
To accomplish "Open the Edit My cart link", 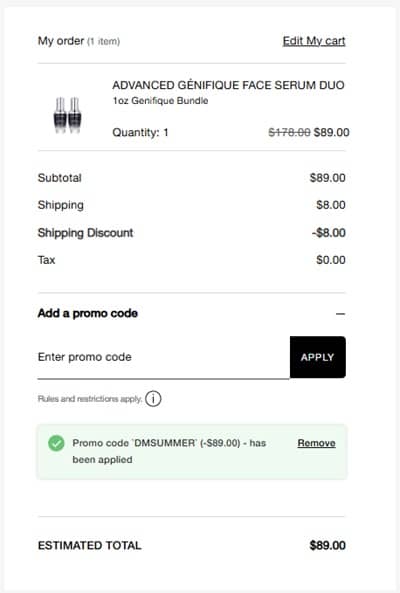I will 314,41.
